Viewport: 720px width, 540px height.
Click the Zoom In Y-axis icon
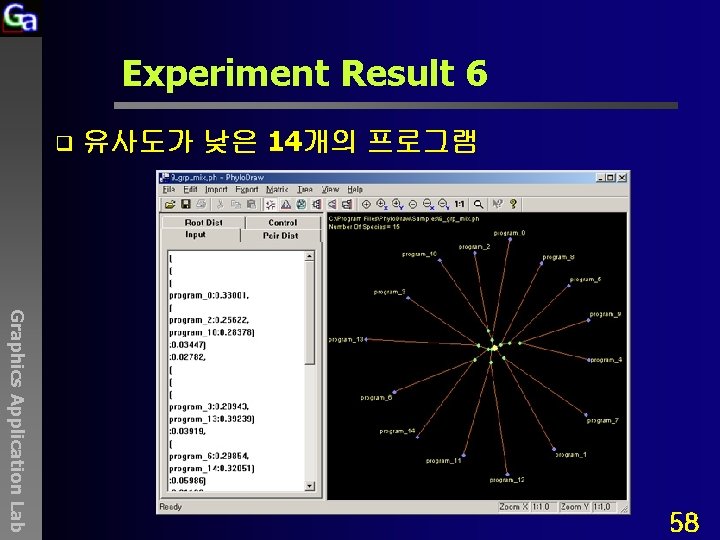(x=397, y=204)
